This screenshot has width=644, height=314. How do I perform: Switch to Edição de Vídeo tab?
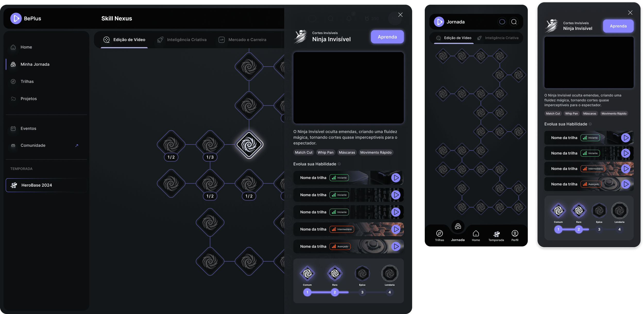click(x=124, y=40)
